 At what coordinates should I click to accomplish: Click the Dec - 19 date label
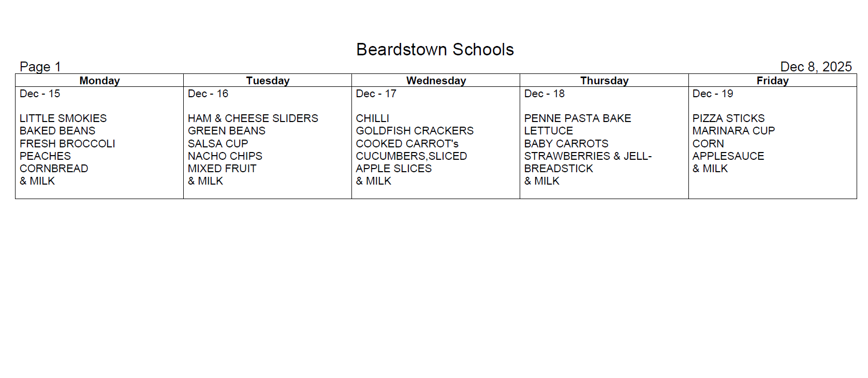(x=713, y=94)
